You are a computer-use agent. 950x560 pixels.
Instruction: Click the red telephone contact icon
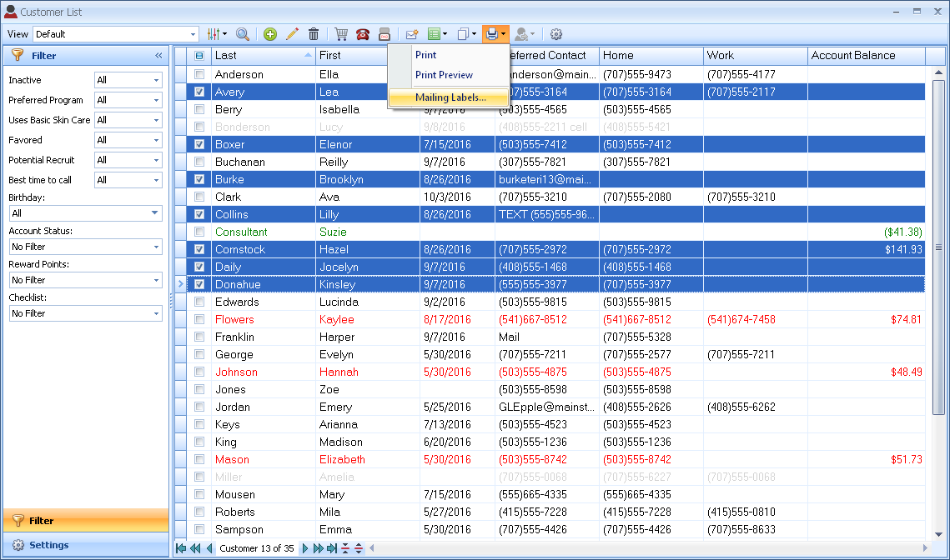(363, 34)
